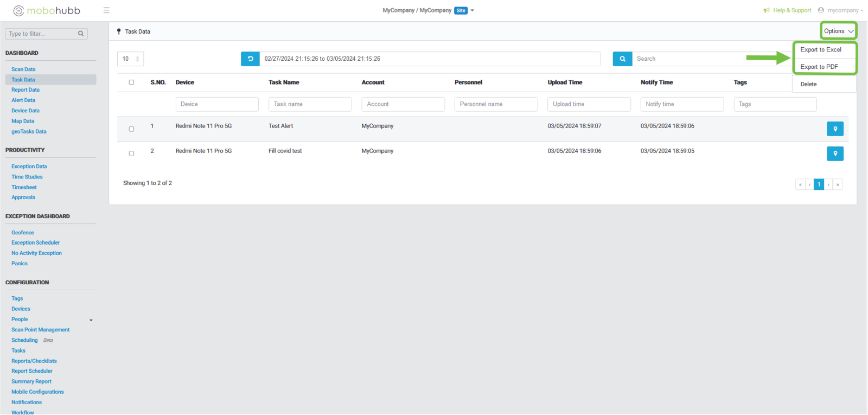This screenshot has height=415, width=868.
Task: Check the checkbox for row 1 Test Alert
Action: click(131, 129)
